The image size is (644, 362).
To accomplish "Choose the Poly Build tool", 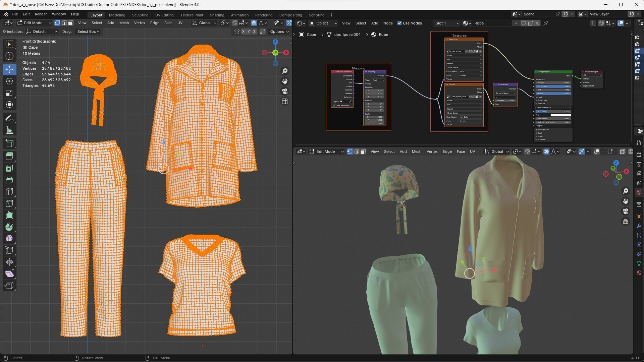I will (x=9, y=215).
